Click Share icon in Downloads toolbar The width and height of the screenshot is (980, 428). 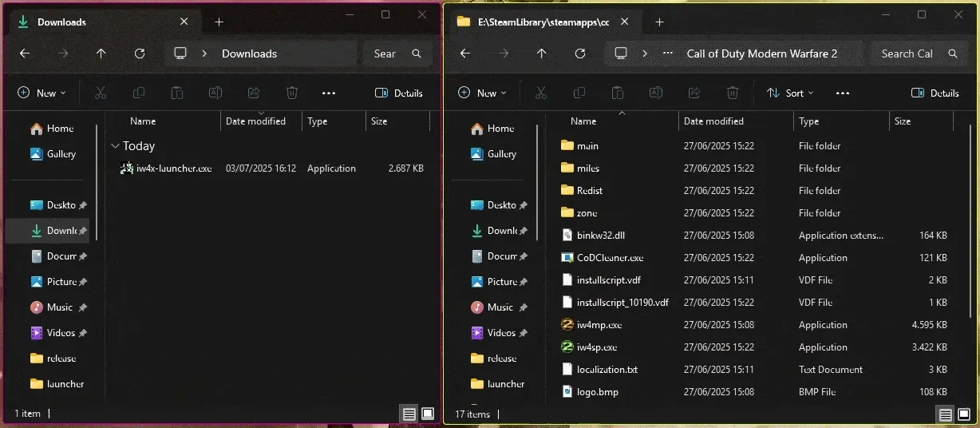click(254, 93)
